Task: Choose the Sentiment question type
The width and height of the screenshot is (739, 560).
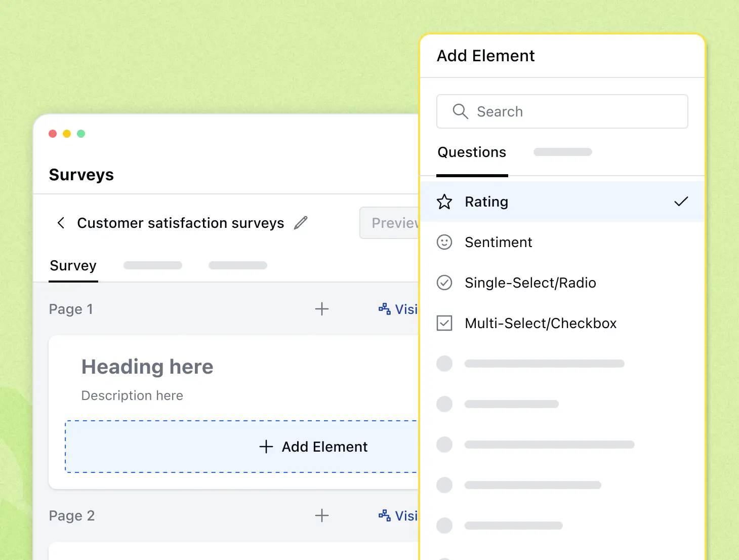Action: 562,242
